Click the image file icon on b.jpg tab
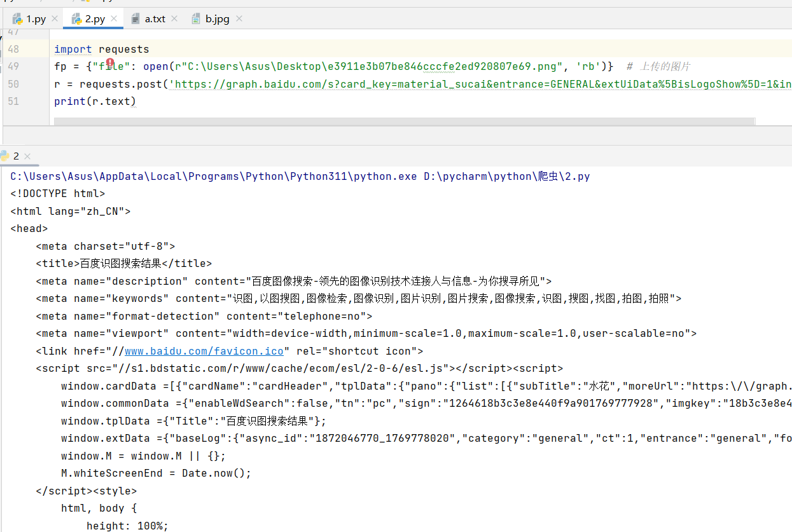This screenshot has height=532, width=792. (197, 19)
